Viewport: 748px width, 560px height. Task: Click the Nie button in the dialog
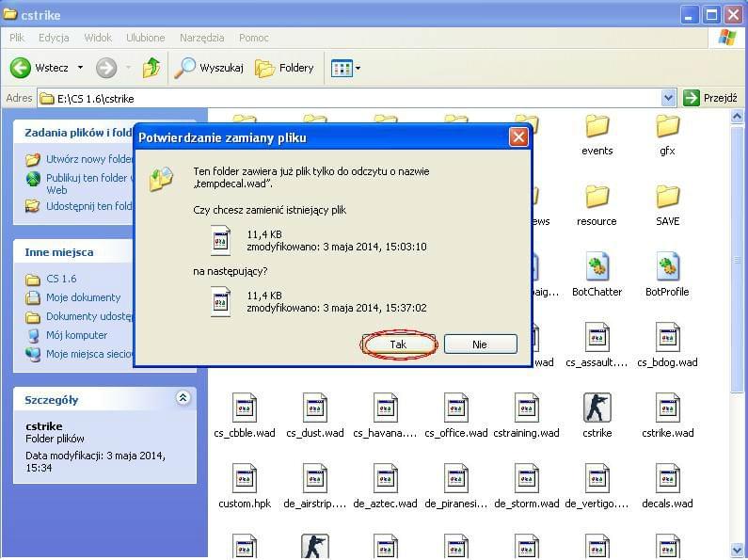click(x=481, y=344)
